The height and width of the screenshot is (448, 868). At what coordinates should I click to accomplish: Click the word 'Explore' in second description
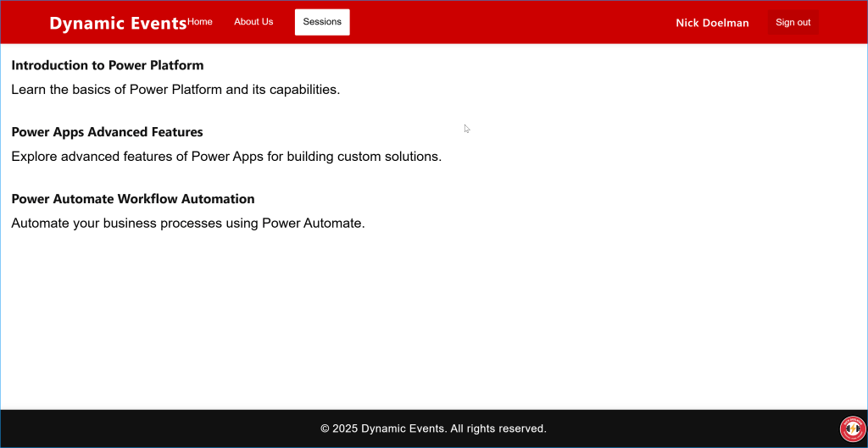[36, 157]
